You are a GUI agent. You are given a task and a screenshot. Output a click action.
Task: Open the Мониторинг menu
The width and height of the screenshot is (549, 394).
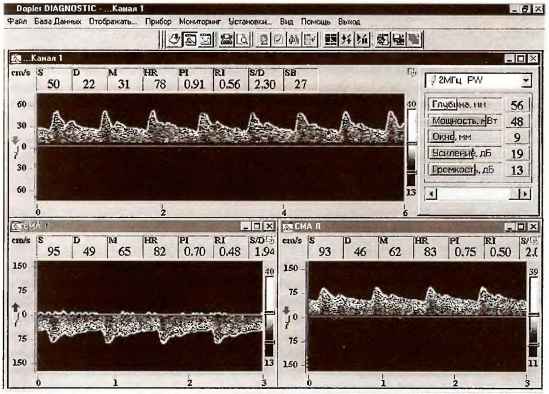point(200,22)
